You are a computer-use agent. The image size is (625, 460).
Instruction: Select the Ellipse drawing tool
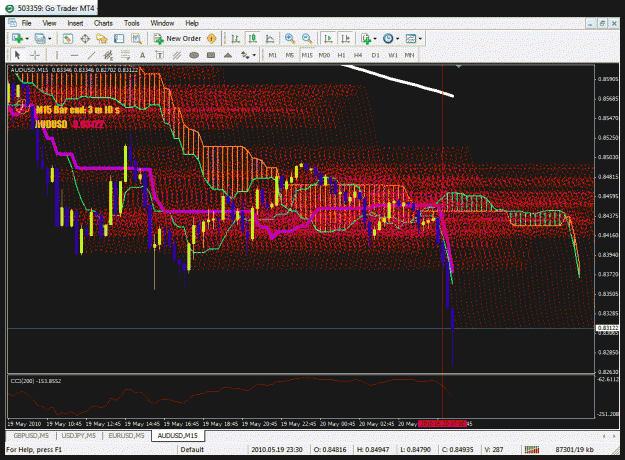click(194, 55)
